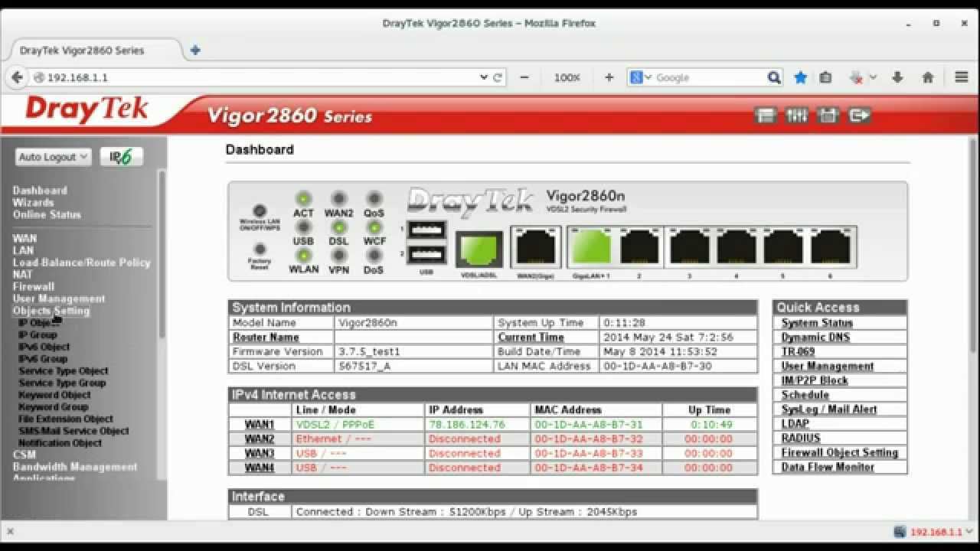Expand the Firewall sidebar menu
Image resolution: width=980 pixels, height=551 pixels.
34,286
